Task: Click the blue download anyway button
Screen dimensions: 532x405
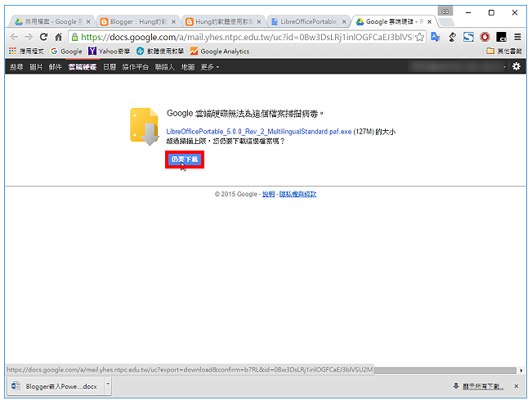Action: click(x=185, y=160)
